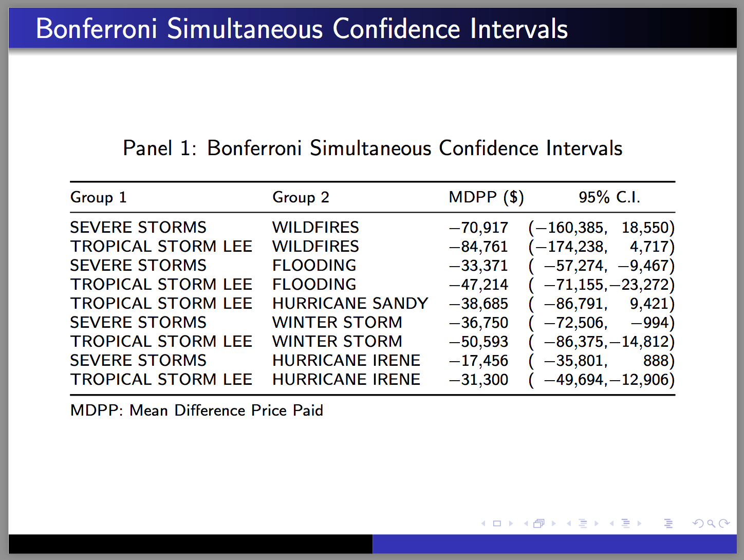Click the interval (−71,155, −23,272)
Screen dimensions: 744x560
[602, 285]
